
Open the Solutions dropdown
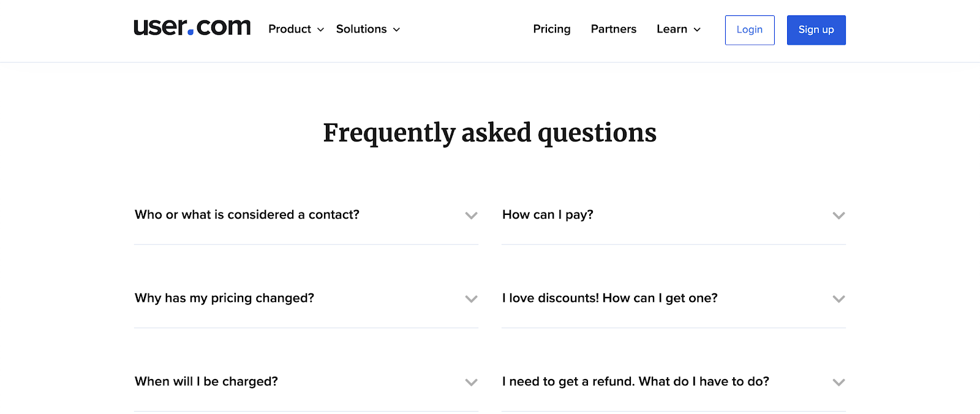366,29
